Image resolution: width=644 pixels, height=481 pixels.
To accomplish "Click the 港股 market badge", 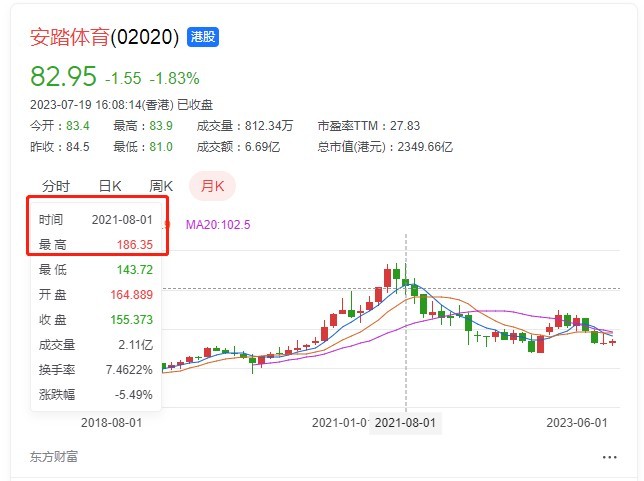I will [x=203, y=37].
